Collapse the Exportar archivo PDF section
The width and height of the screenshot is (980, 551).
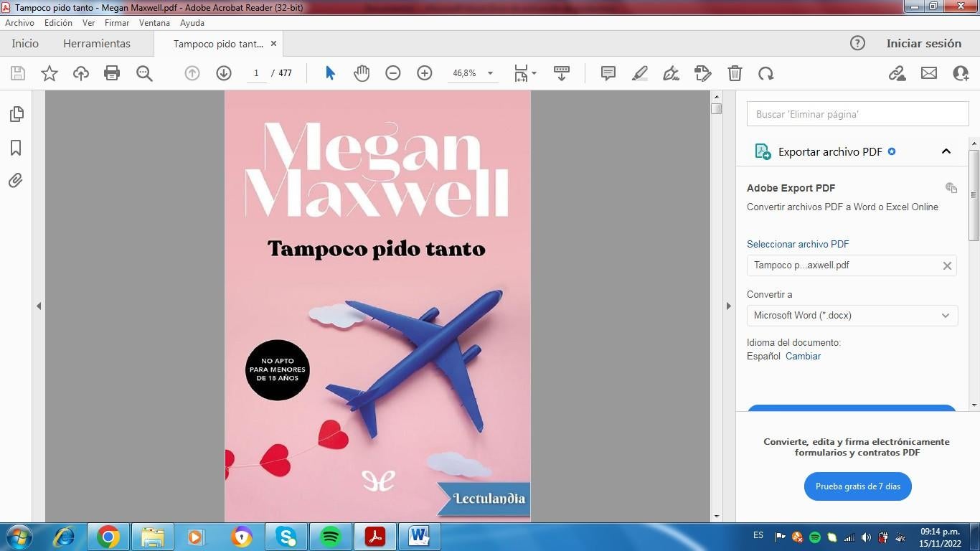pos(946,151)
